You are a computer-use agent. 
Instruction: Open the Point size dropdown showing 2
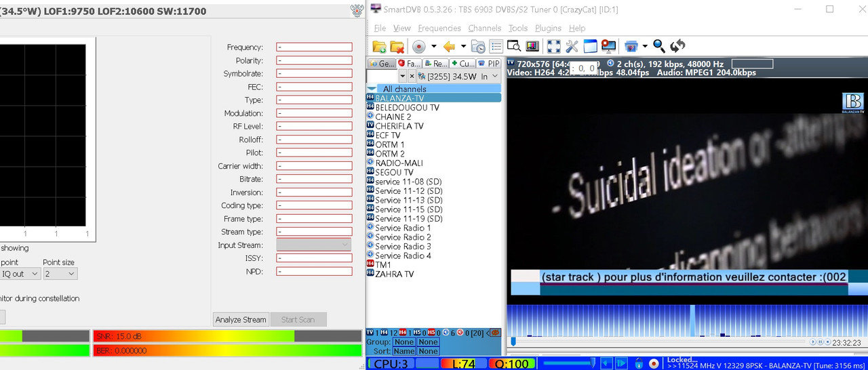tap(60, 274)
